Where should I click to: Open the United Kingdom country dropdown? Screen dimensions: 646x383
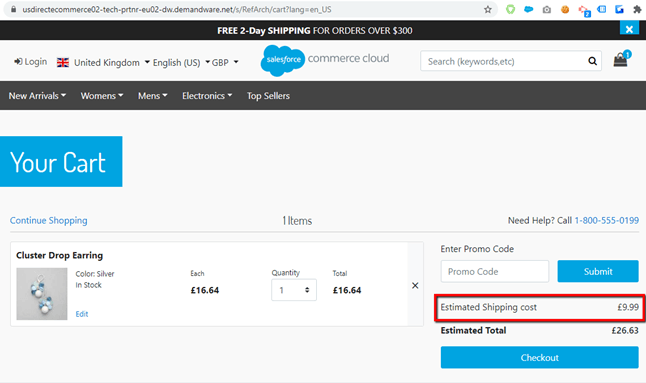[103, 63]
